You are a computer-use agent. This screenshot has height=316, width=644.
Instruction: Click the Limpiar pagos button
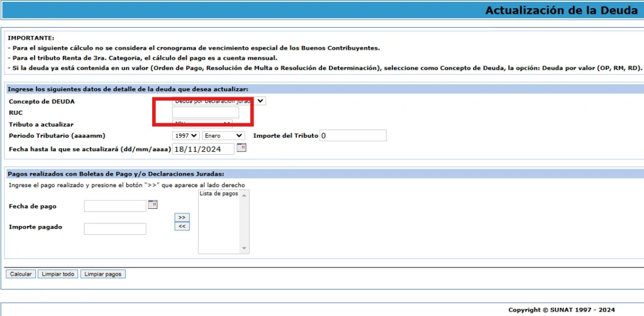104,274
